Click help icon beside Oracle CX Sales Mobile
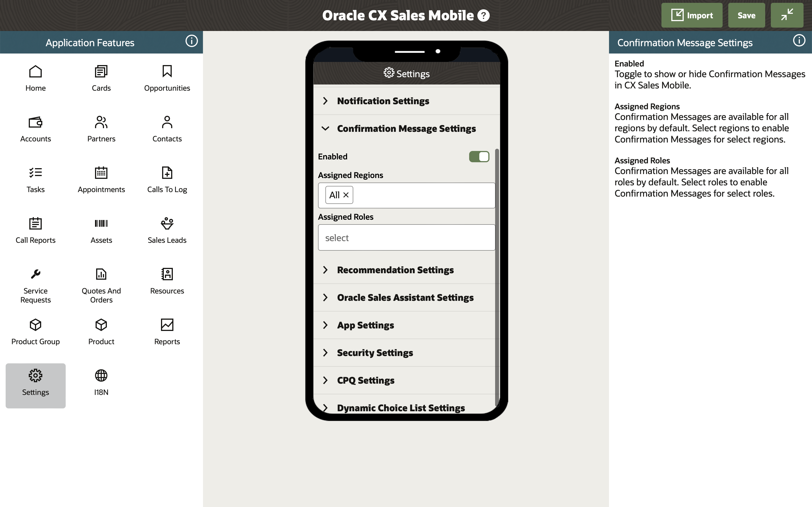This screenshot has height=507, width=812. pyautogui.click(x=484, y=15)
